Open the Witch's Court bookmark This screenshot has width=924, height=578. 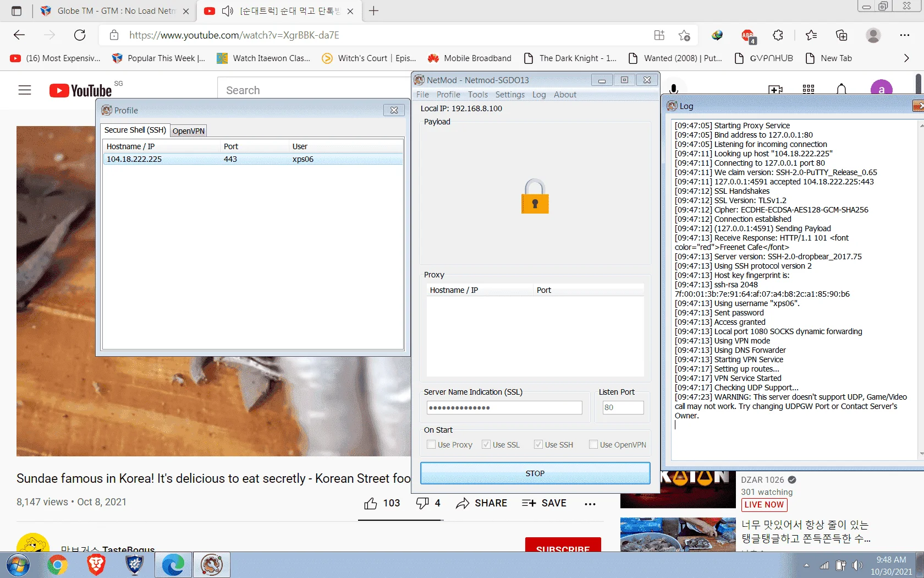369,58
